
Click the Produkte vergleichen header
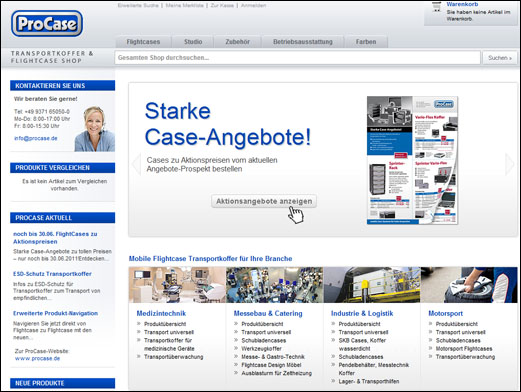tap(63, 168)
